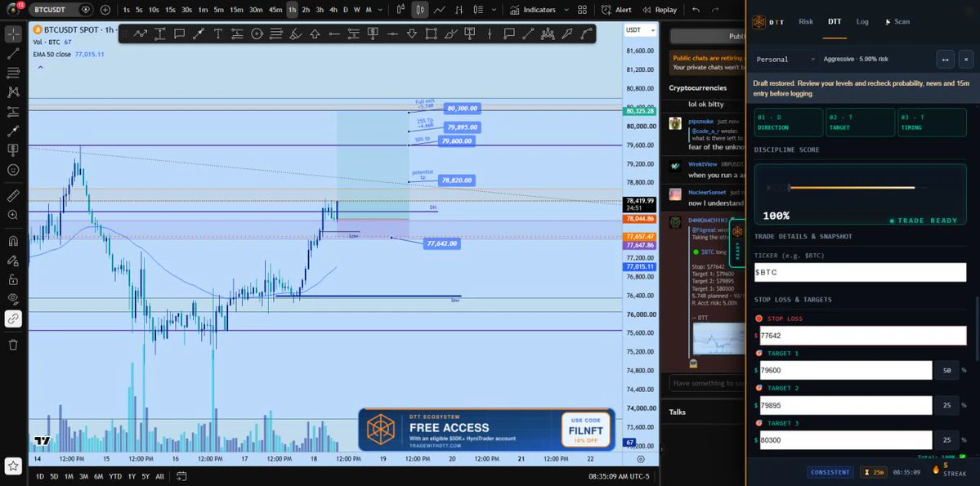Image resolution: width=980 pixels, height=486 pixels.
Task: Open chart settings gear on price axis
Action: (641, 459)
